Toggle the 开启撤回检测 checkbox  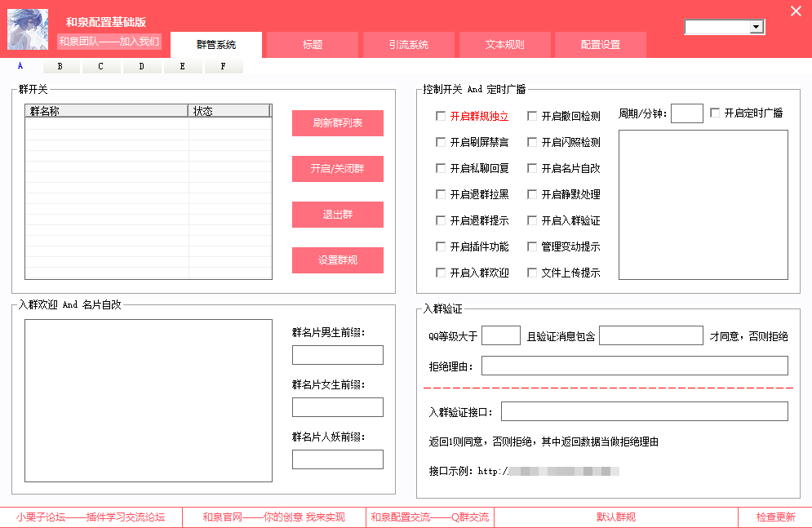pyautogui.click(x=533, y=117)
